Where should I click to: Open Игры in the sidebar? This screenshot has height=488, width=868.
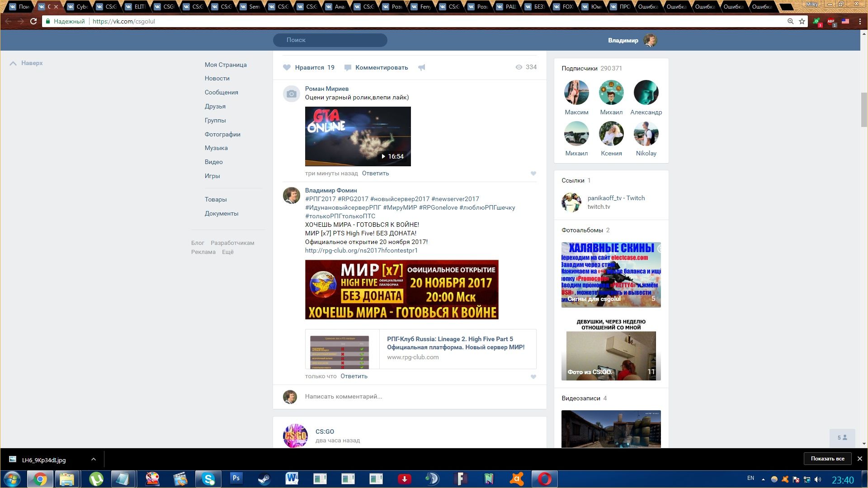coord(212,176)
